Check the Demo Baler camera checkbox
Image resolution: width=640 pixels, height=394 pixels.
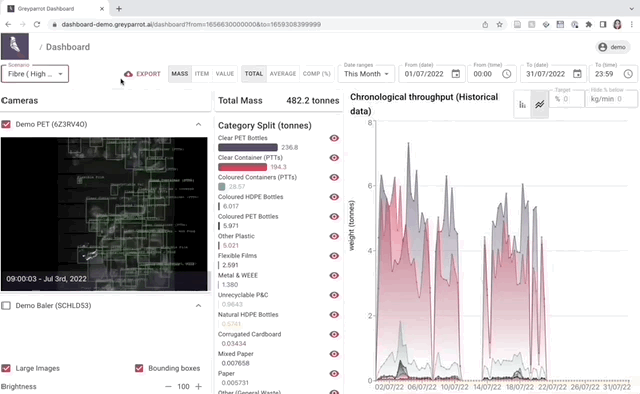6,305
